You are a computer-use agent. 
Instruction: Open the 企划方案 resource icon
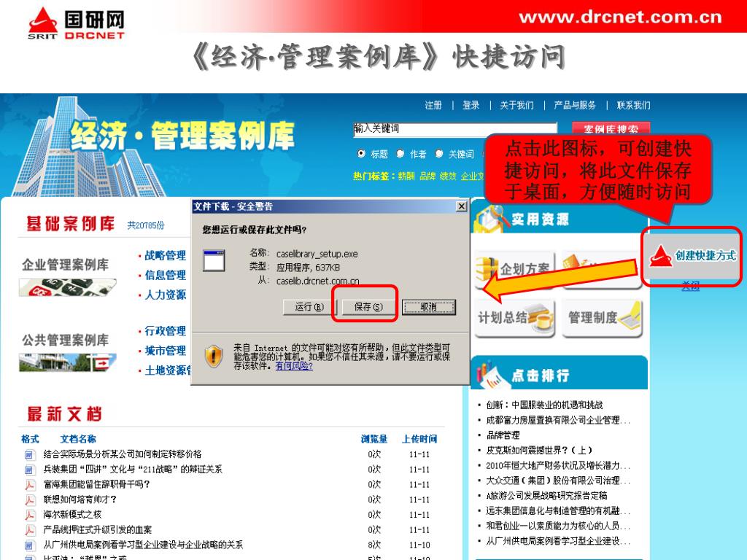[514, 270]
